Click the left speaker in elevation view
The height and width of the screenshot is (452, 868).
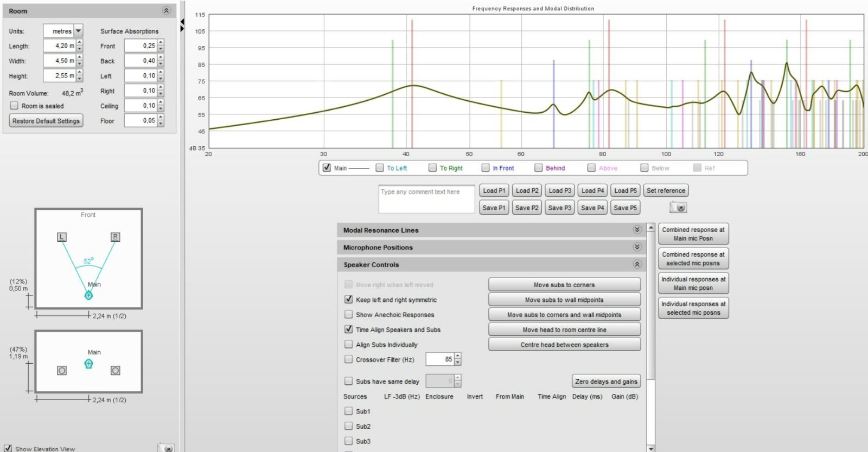[x=62, y=371]
